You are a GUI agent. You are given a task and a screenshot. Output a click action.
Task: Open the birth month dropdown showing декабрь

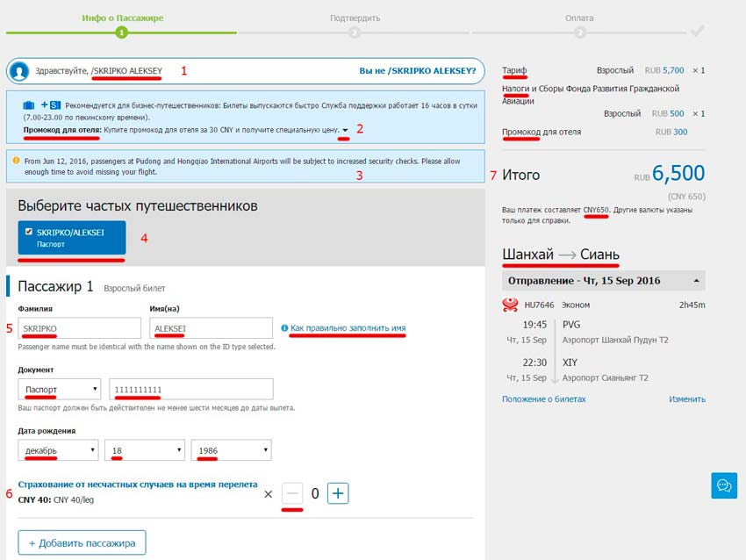coord(57,450)
